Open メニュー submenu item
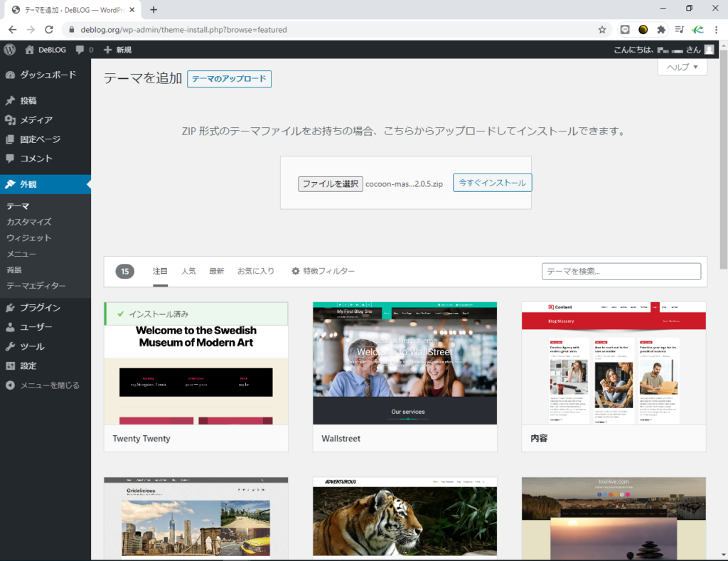This screenshot has height=561, width=728. [21, 254]
